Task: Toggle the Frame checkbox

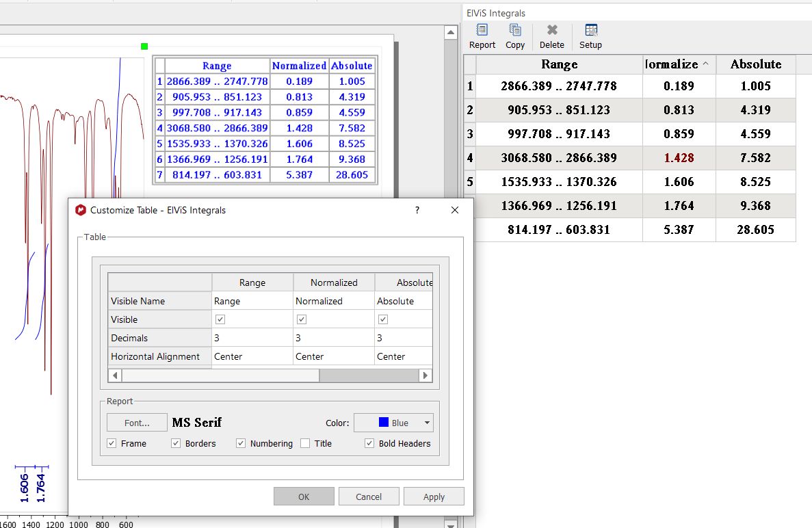Action: [112, 443]
